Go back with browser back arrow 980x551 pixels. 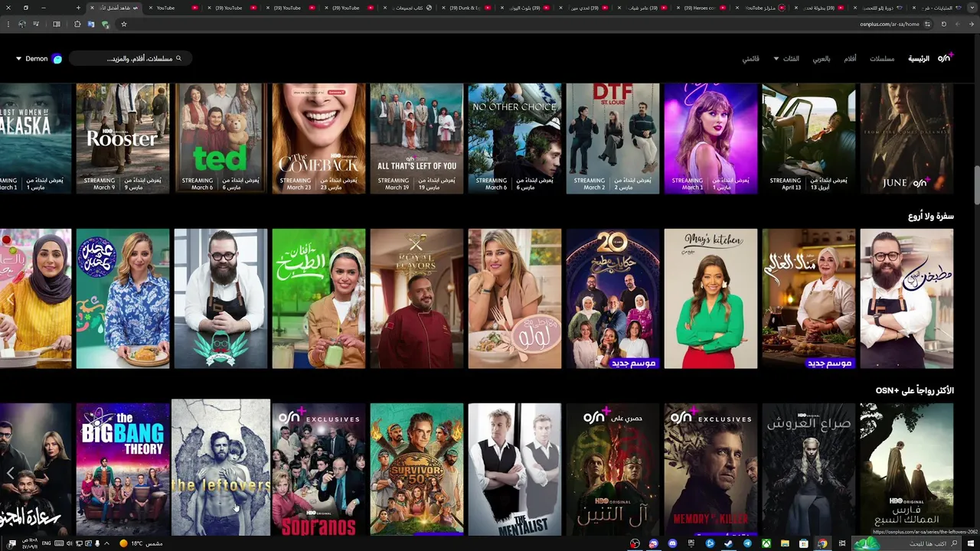click(x=972, y=24)
